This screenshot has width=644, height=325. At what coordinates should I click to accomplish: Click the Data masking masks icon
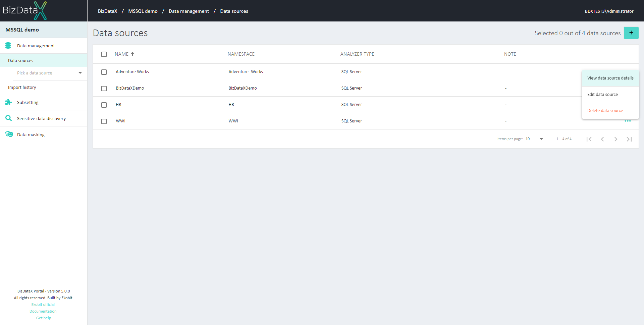pos(9,134)
